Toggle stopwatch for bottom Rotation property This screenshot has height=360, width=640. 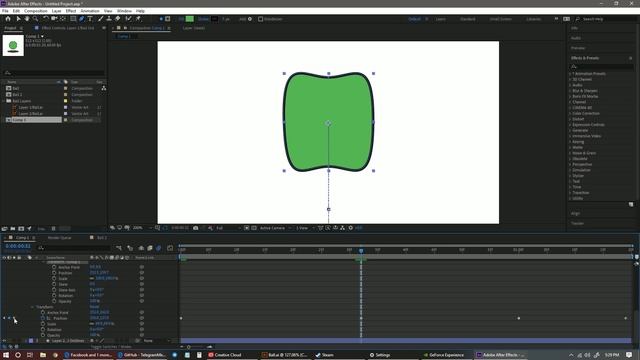43,329
